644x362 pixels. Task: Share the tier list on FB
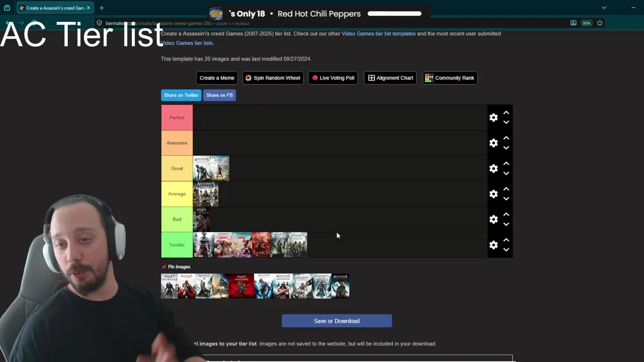point(219,95)
